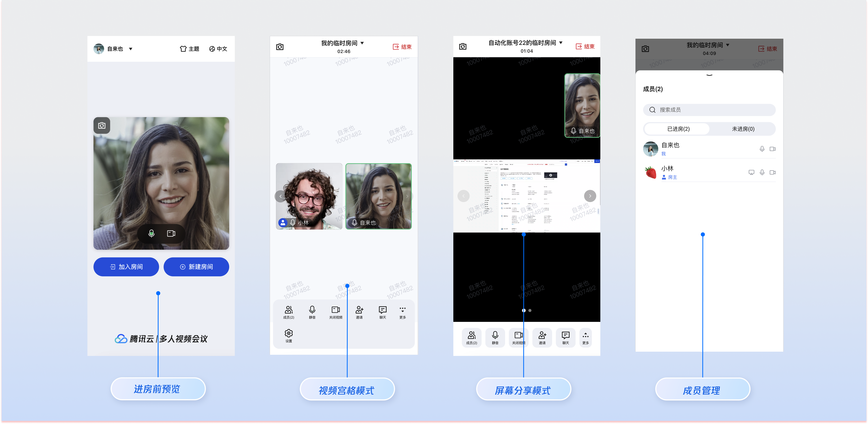The width and height of the screenshot is (868, 424).
Task: Click the 新建房间 button
Action: pyautogui.click(x=196, y=267)
